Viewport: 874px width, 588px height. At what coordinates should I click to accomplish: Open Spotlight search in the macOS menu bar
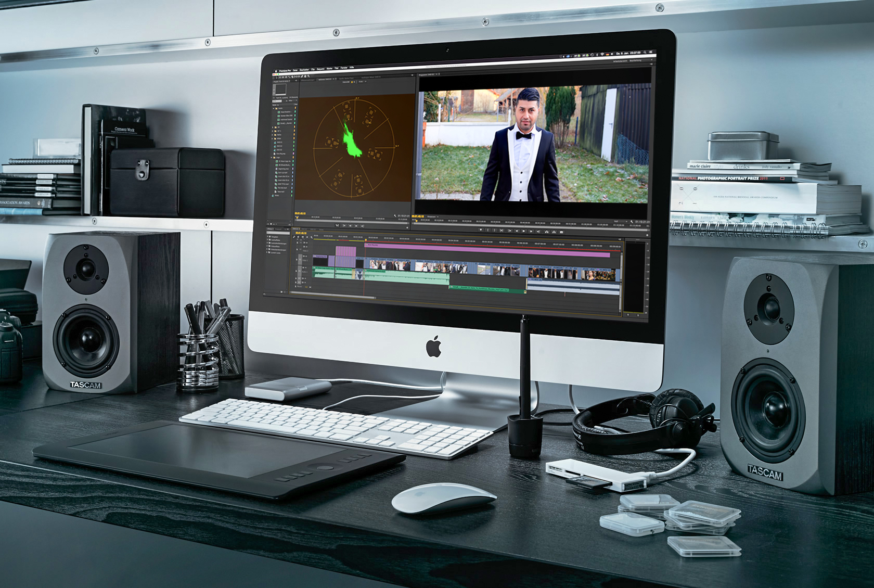pyautogui.click(x=645, y=52)
